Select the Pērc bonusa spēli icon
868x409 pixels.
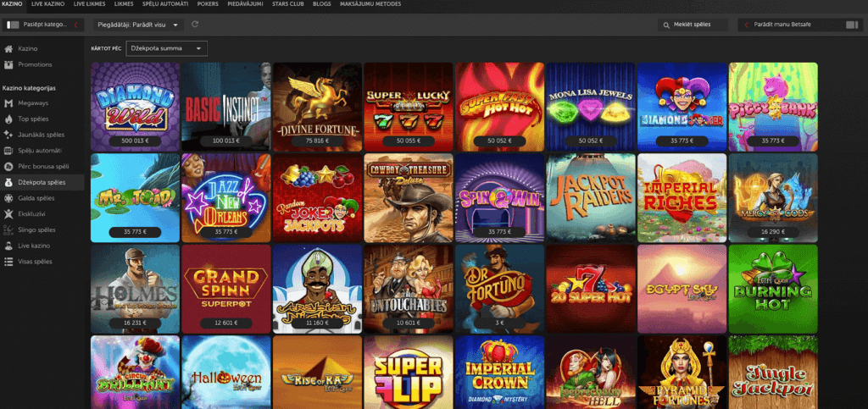pyautogui.click(x=8, y=166)
